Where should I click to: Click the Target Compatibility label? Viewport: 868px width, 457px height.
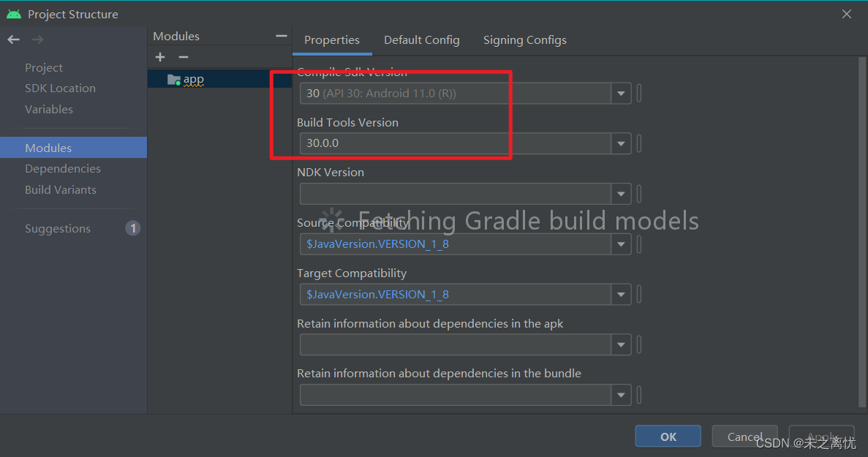352,273
